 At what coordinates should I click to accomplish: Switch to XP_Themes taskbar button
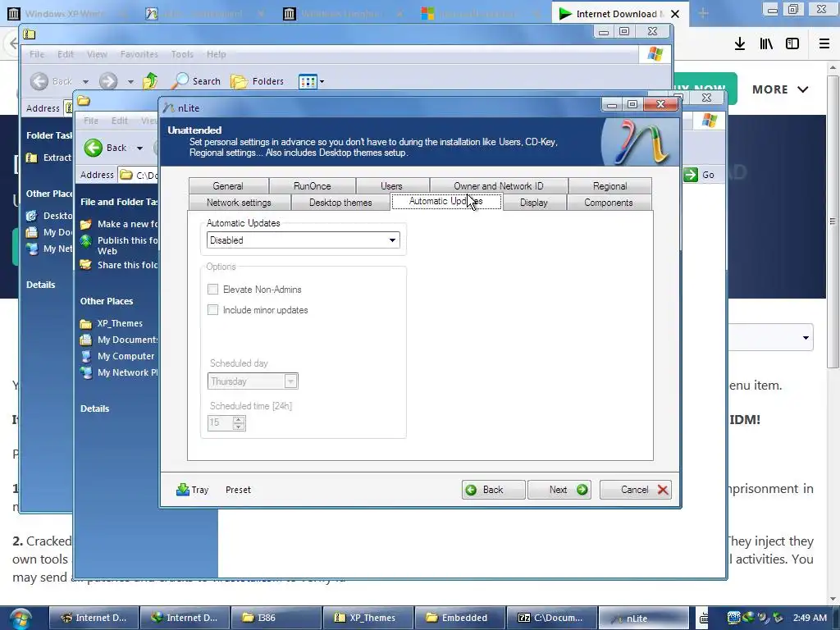[x=368, y=618]
